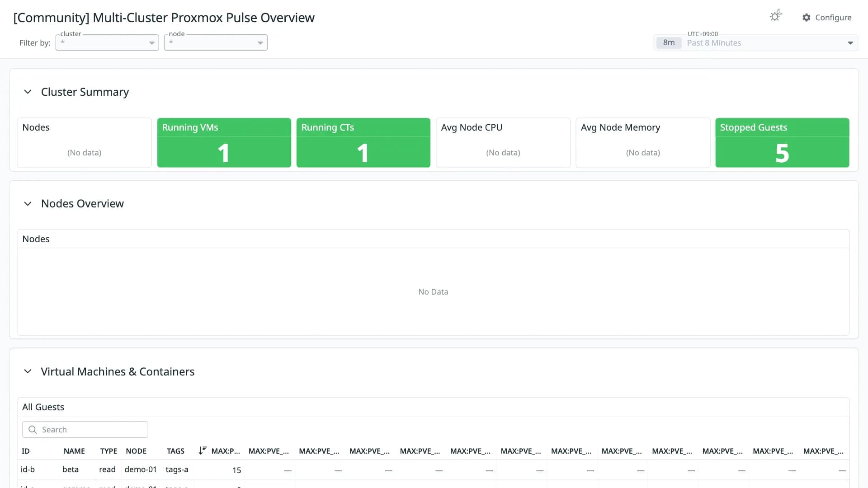Click the beta name cell
Image resolution: width=868 pixels, height=488 pixels.
pyautogui.click(x=71, y=469)
